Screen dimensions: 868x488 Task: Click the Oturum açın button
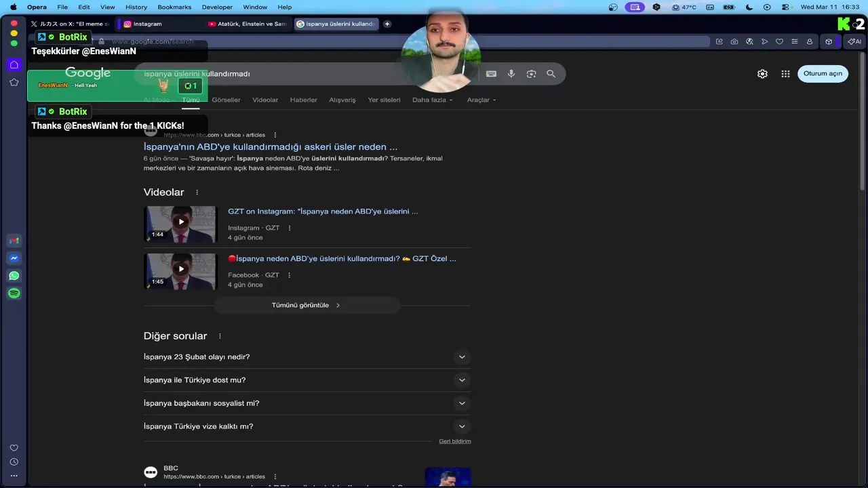(x=823, y=74)
